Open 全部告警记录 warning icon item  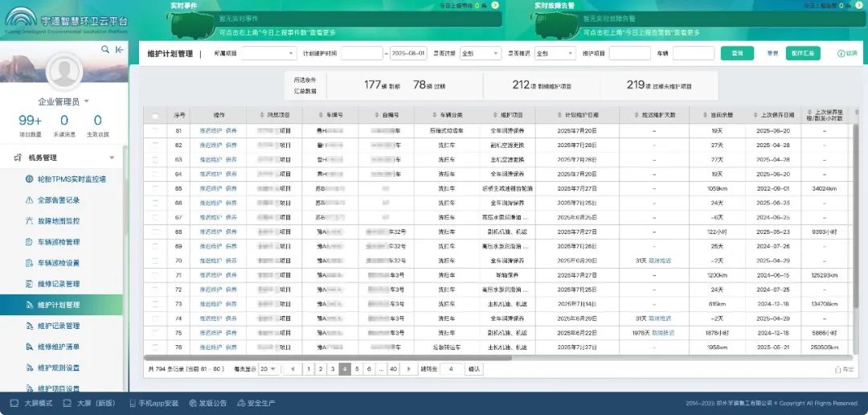pos(53,200)
